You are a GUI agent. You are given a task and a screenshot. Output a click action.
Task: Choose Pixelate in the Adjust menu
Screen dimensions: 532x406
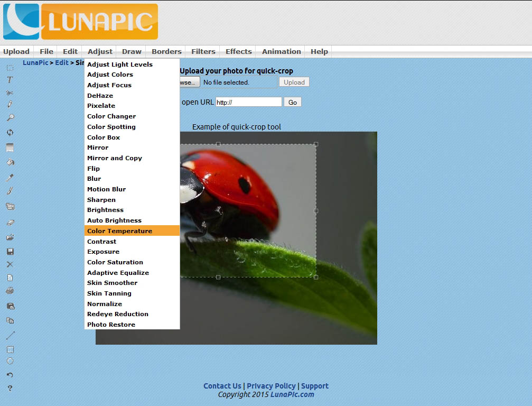coord(101,105)
